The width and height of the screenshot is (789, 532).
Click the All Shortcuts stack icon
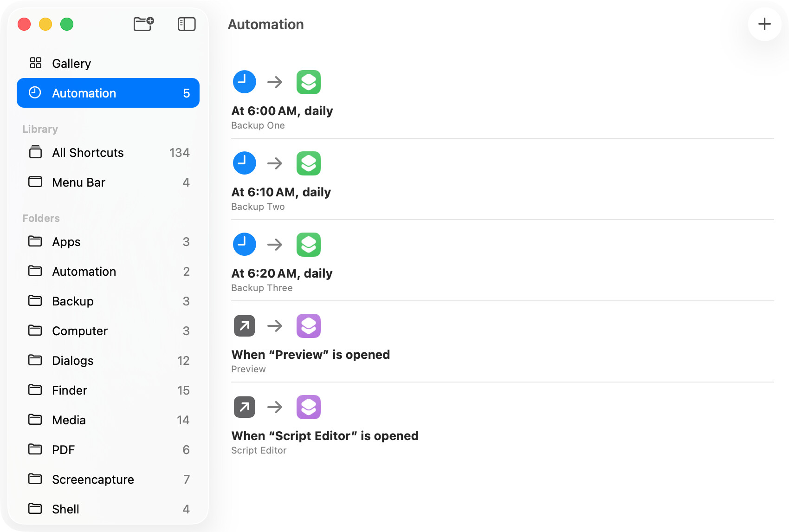click(x=35, y=152)
